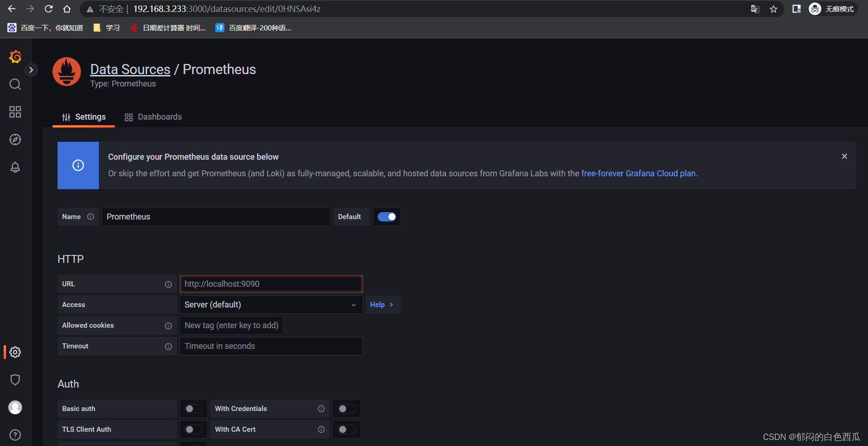Click the Timeout in seconds field
The image size is (868, 446).
coord(271,346)
